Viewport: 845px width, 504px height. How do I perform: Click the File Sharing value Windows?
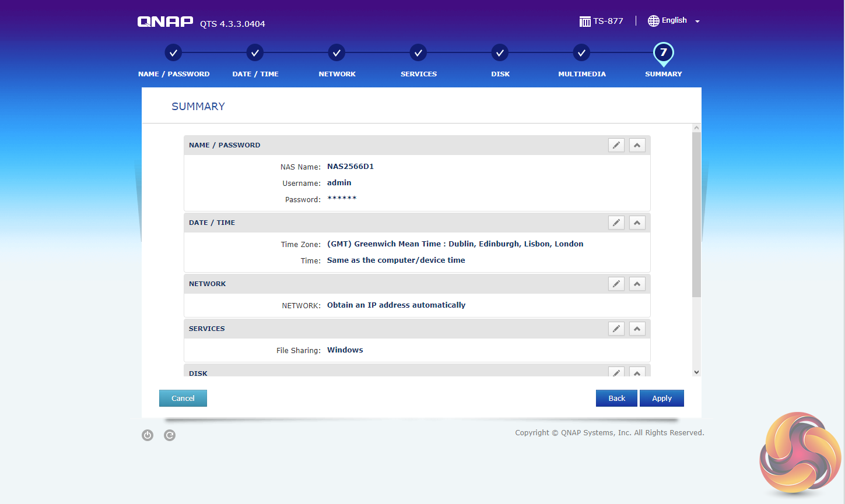[345, 350]
